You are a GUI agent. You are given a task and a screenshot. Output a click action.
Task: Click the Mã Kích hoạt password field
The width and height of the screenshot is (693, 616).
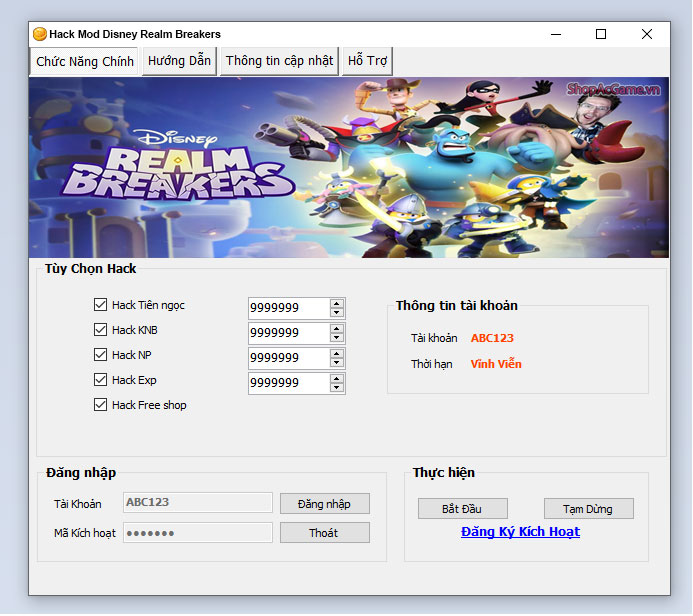pos(198,533)
